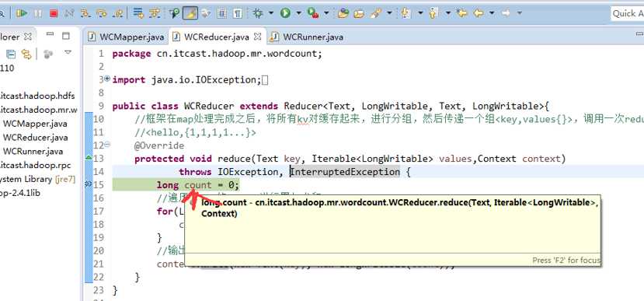
Task: Click the Run Last Tool icon with the red toolbox
Action: click(x=313, y=13)
